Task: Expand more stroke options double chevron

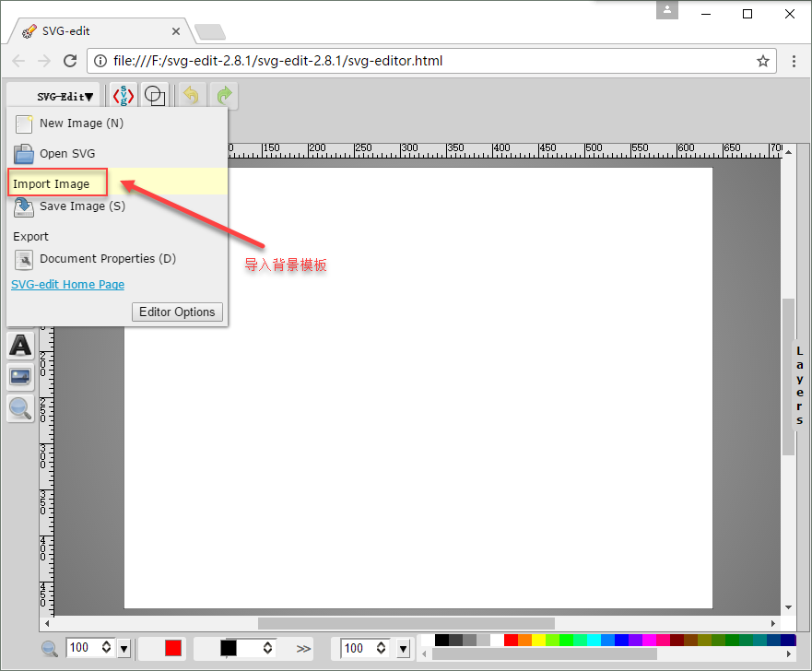Action: click(303, 649)
